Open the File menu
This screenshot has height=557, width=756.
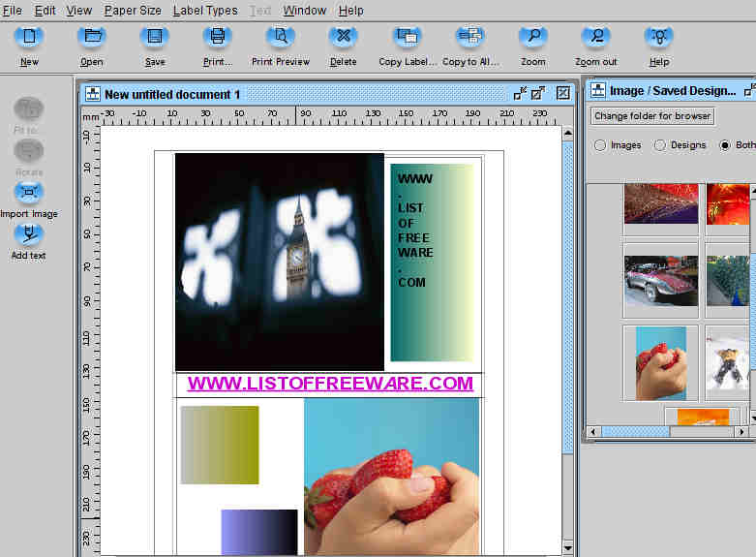12,10
